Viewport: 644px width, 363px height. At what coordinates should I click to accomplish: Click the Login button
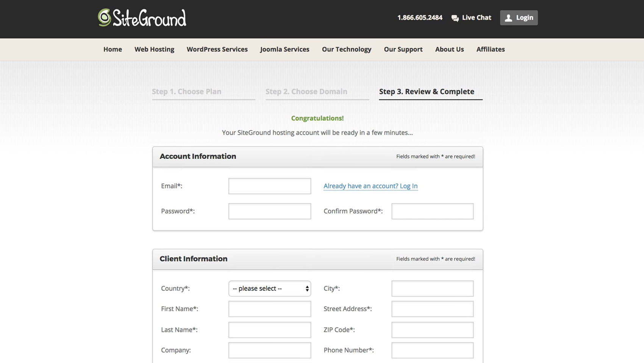coord(519,18)
